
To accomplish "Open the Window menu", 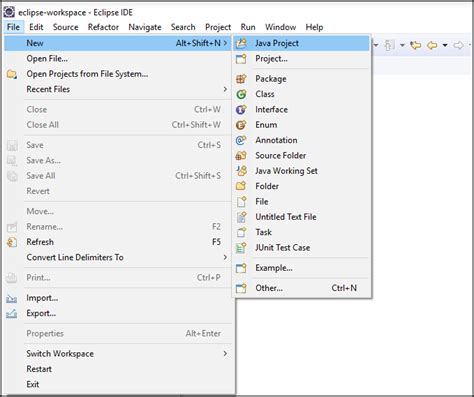I will (280, 27).
